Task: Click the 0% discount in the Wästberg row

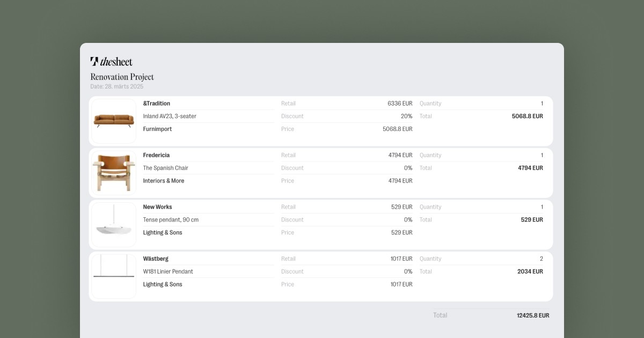Action: [x=408, y=271]
